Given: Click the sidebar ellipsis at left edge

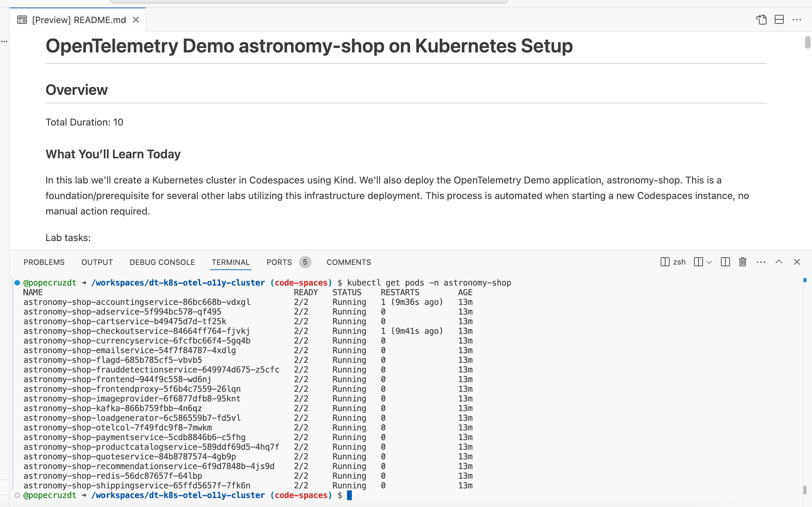Looking at the screenshot, I should point(4,41).
